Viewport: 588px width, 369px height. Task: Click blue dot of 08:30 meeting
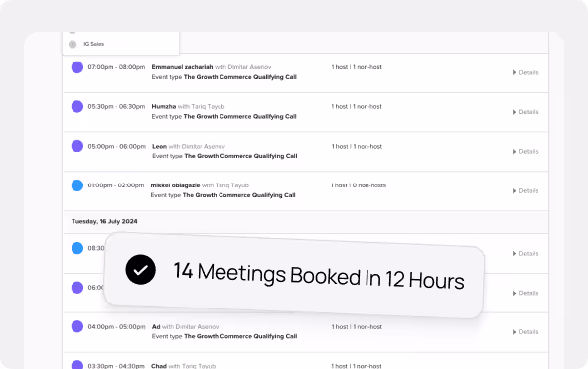tap(77, 248)
